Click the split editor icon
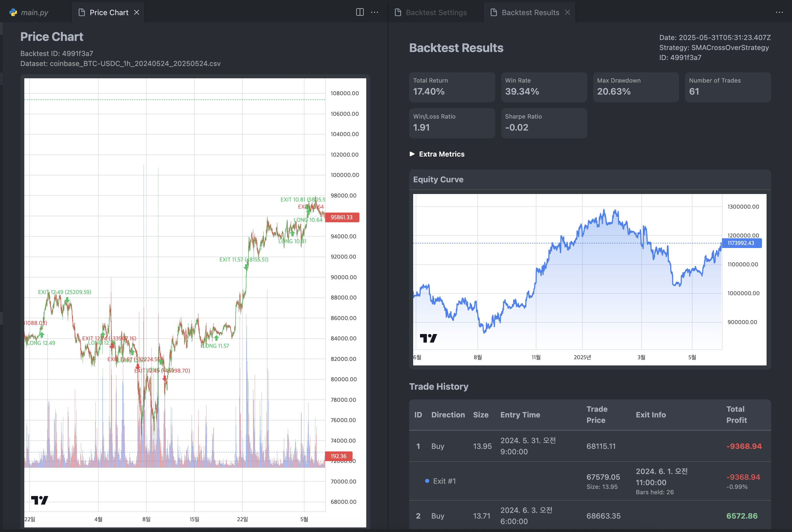Viewport: 792px width, 532px height. pyautogui.click(x=360, y=12)
